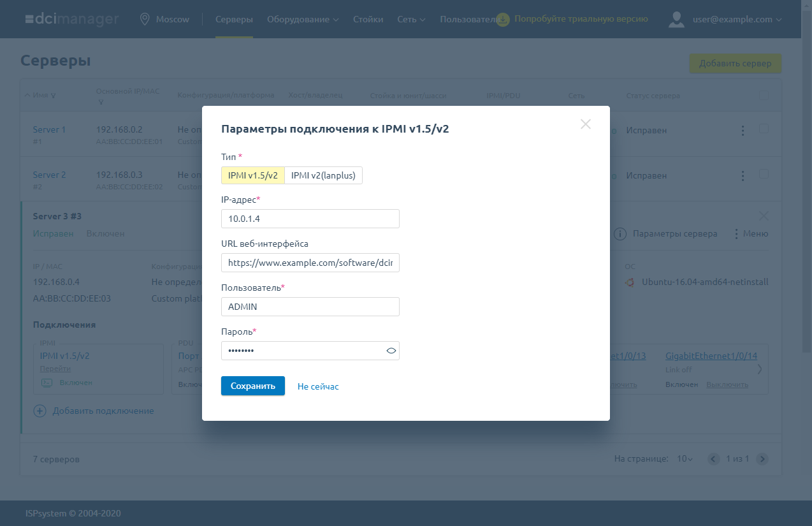Viewport: 812px width, 526px height.
Task: Open Server 1 three-dot menu
Action: (743, 131)
